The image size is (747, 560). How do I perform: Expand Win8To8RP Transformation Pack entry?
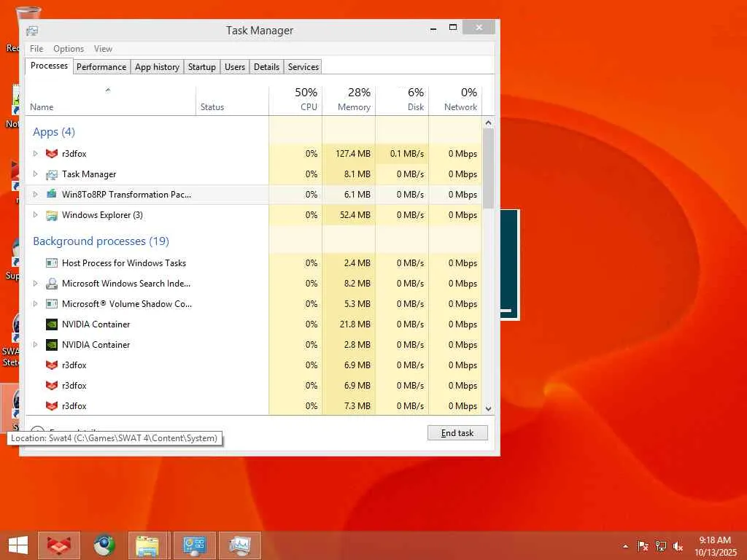point(35,194)
